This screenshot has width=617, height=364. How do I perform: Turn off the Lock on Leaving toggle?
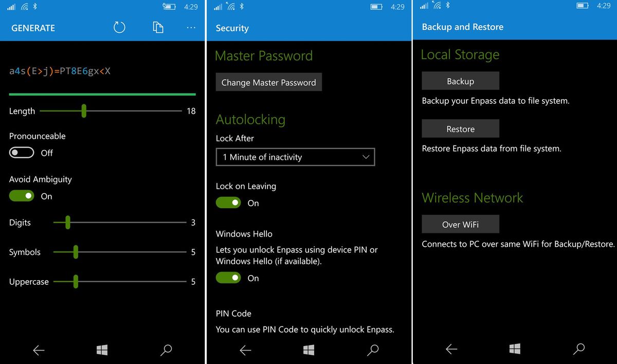[x=228, y=203]
